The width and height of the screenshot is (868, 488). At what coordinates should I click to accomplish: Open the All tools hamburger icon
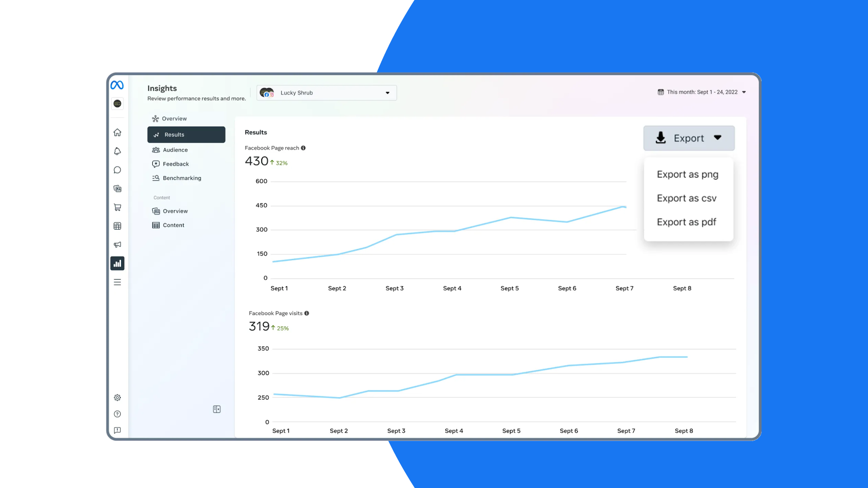tap(117, 282)
